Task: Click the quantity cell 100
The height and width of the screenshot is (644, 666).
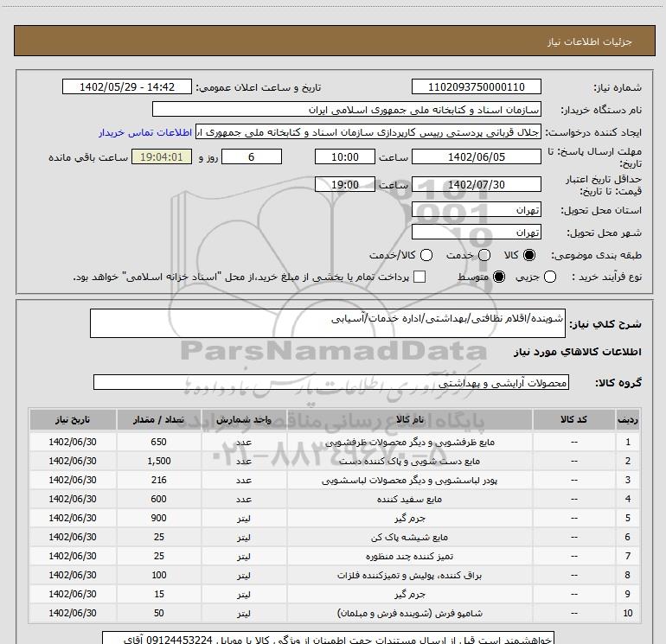Action: pos(159,575)
